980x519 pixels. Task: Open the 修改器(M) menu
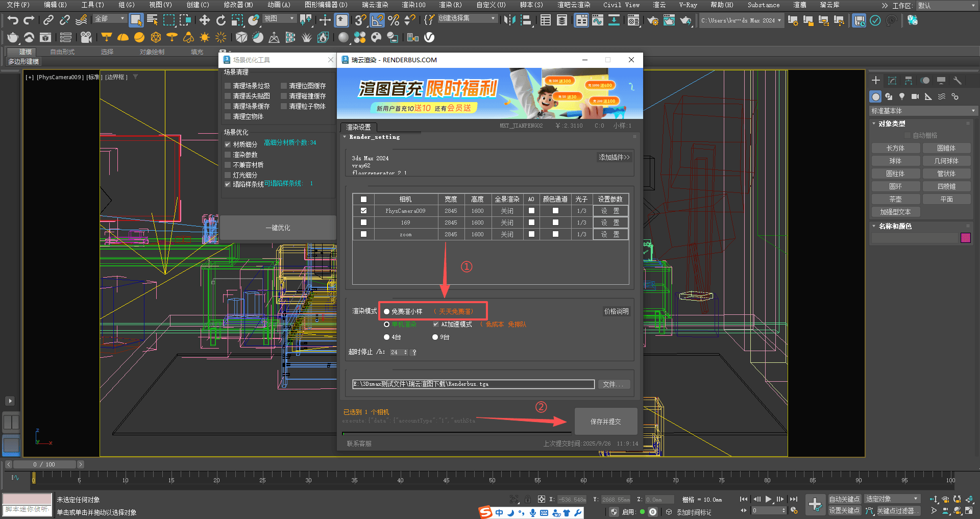pos(238,5)
